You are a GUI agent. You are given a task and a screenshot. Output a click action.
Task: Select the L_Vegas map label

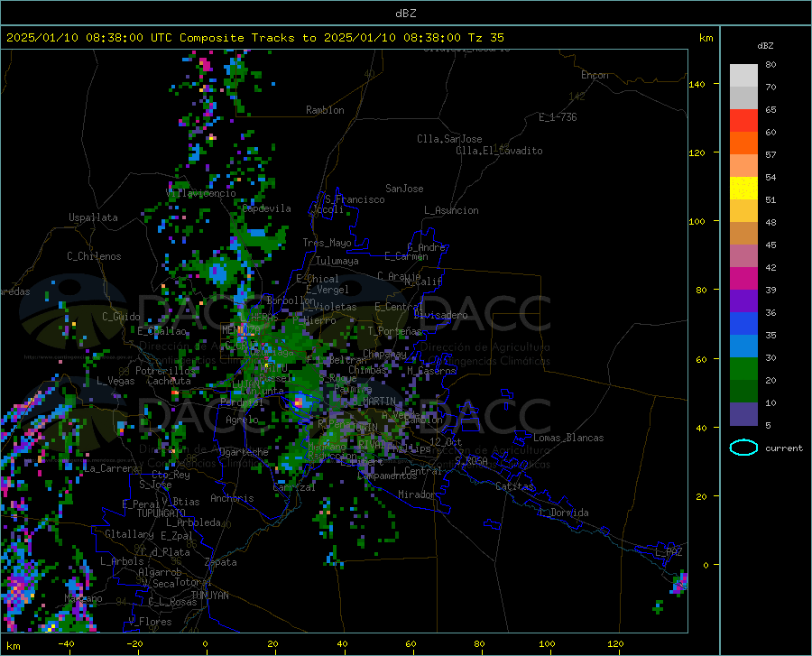click(115, 381)
